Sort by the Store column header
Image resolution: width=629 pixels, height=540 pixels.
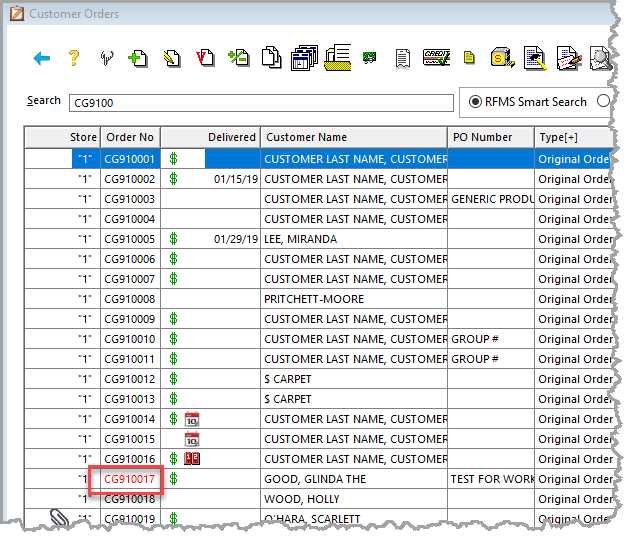63,137
